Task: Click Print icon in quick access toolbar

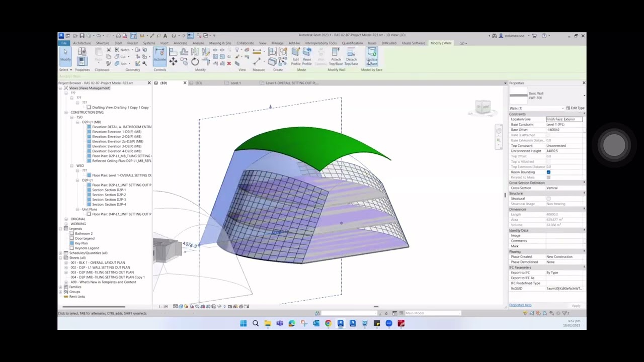Action: (x=118, y=36)
